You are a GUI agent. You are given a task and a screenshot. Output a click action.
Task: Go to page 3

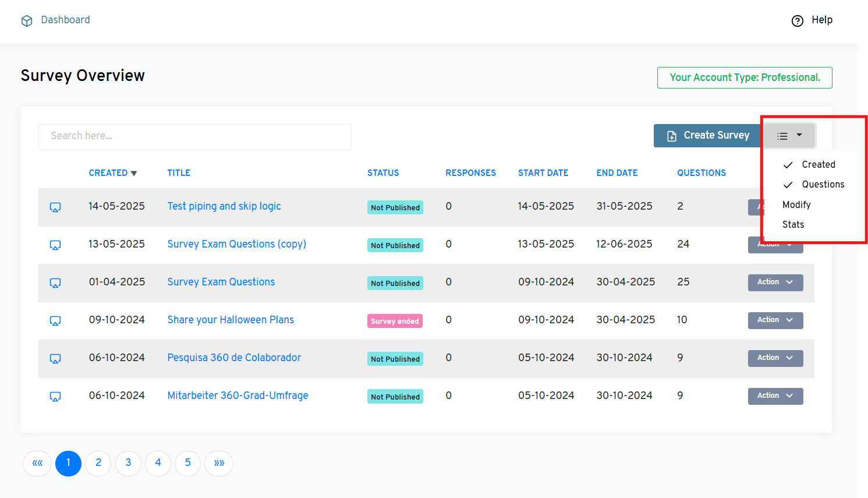(128, 464)
